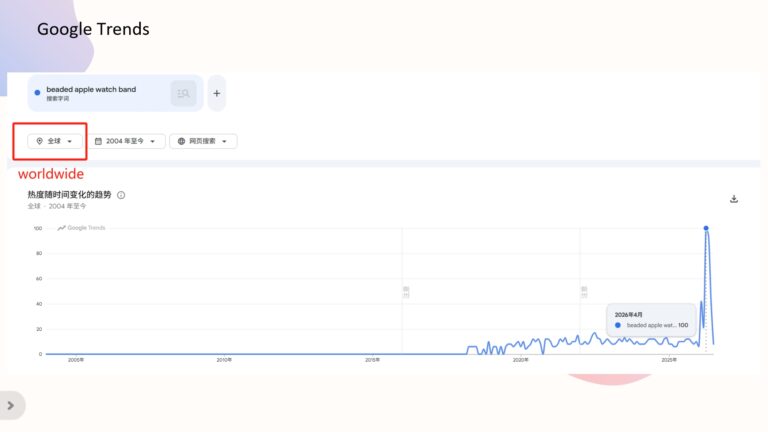Click the location pin icon next to 全球

tap(40, 141)
